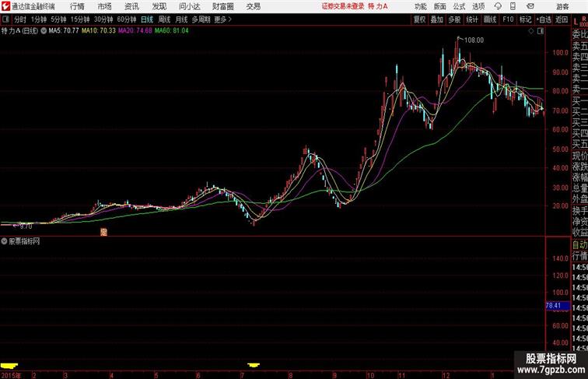Open the customer service headset icon
Image resolution: width=588 pixels, height=379 pixels.
pos(498,6)
